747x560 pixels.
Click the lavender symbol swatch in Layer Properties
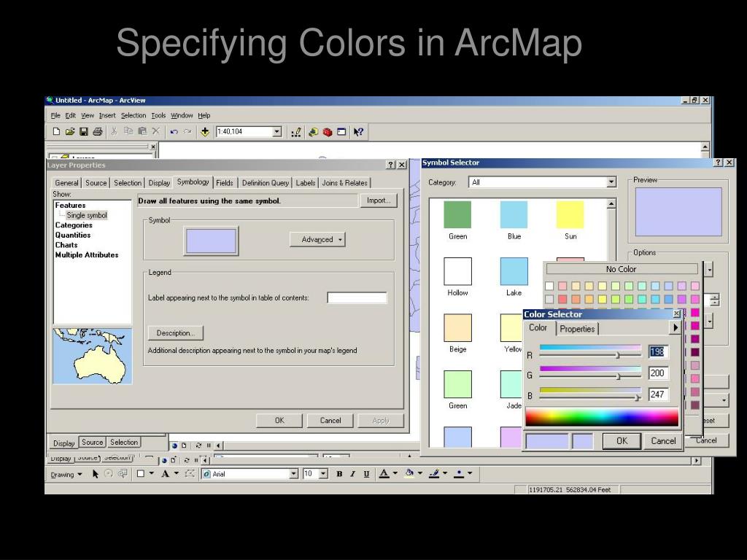coord(211,241)
